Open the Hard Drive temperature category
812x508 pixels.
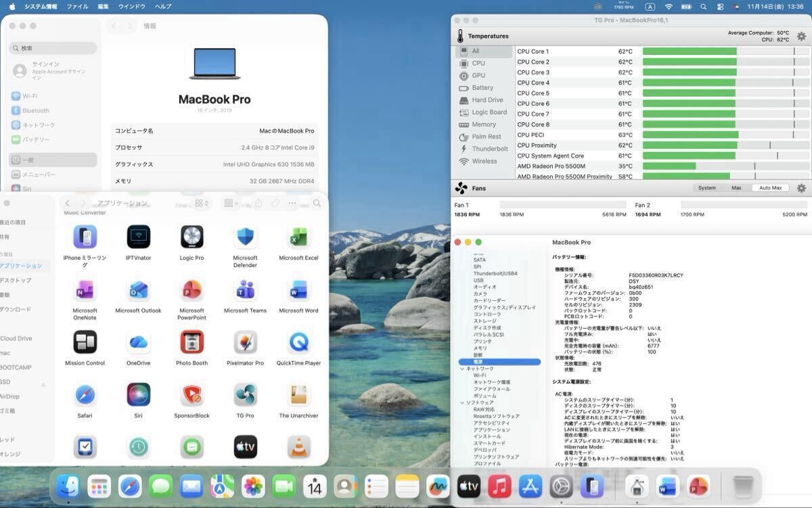[x=487, y=100]
